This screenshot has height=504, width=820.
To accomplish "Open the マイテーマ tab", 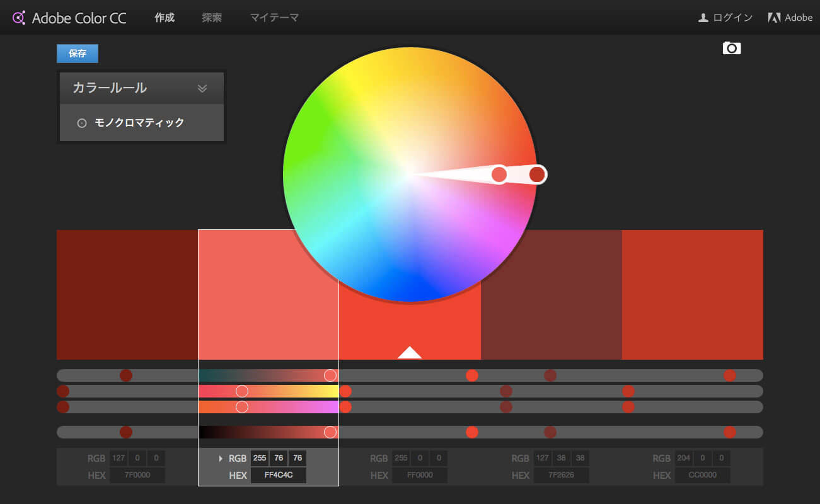I will [274, 18].
